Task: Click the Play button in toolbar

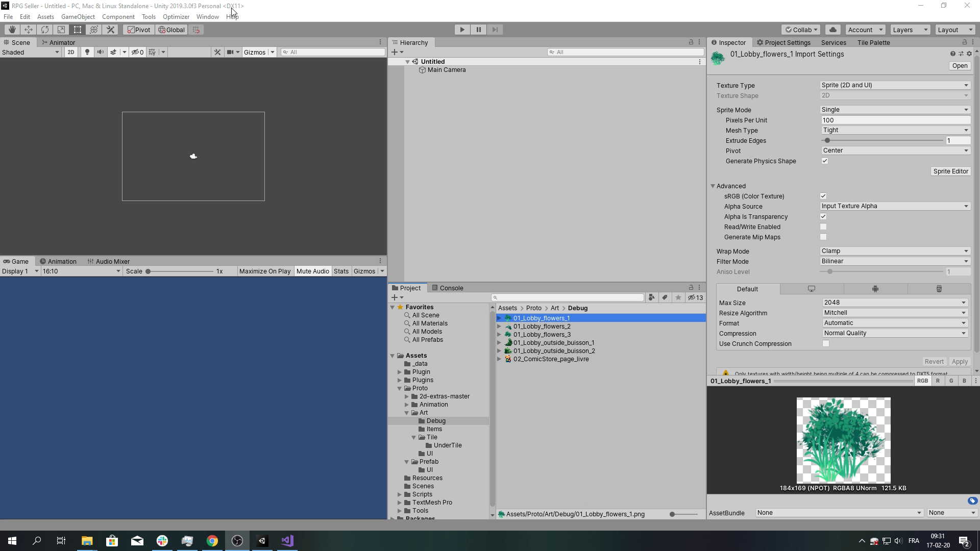Action: tap(462, 30)
